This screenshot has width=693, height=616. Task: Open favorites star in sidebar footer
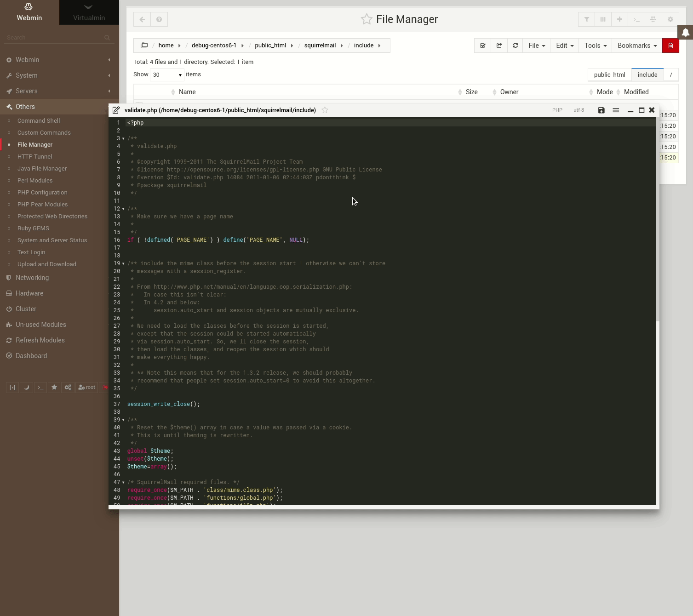point(54,388)
